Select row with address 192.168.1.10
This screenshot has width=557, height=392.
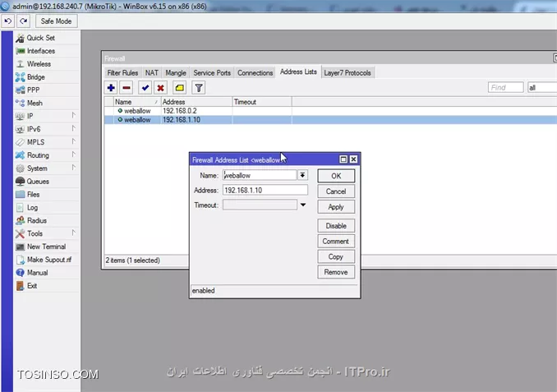pyautogui.click(x=330, y=120)
